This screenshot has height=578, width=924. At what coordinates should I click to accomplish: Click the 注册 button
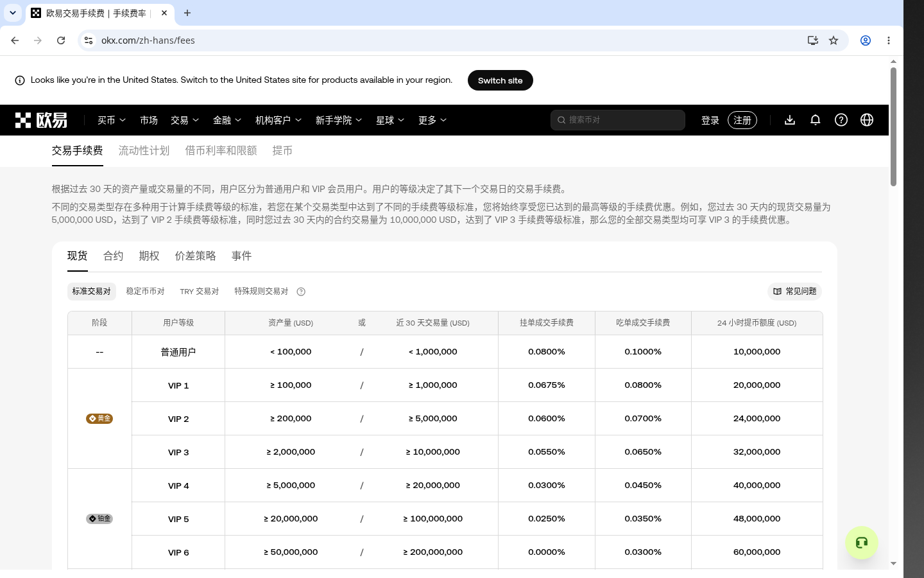pyautogui.click(x=742, y=120)
